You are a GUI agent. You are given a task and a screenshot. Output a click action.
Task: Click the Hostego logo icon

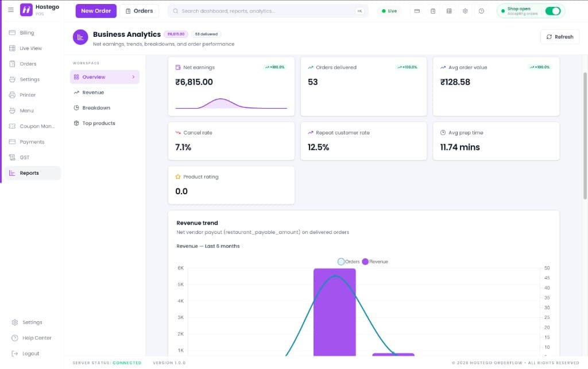(26, 10)
